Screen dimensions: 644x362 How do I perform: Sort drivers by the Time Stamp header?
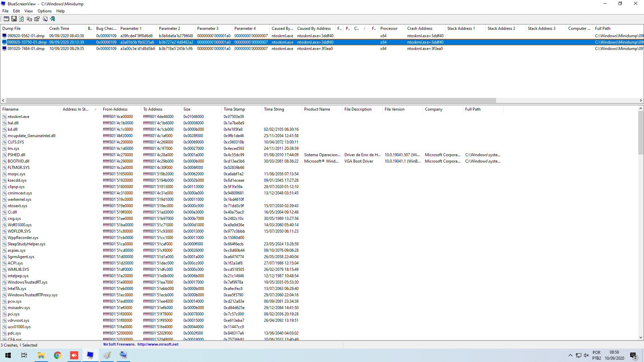241,109
